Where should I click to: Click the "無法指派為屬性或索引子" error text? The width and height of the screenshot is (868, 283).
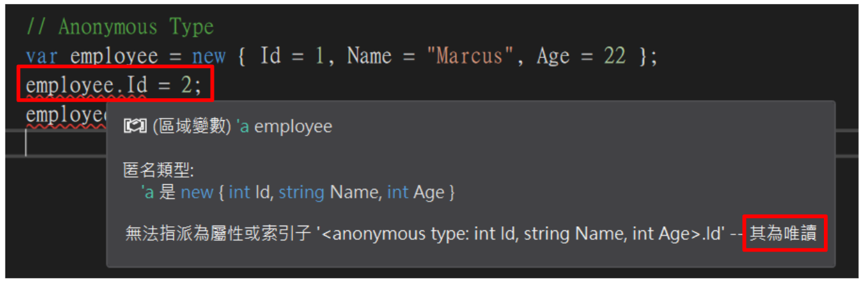pyautogui.click(x=219, y=234)
